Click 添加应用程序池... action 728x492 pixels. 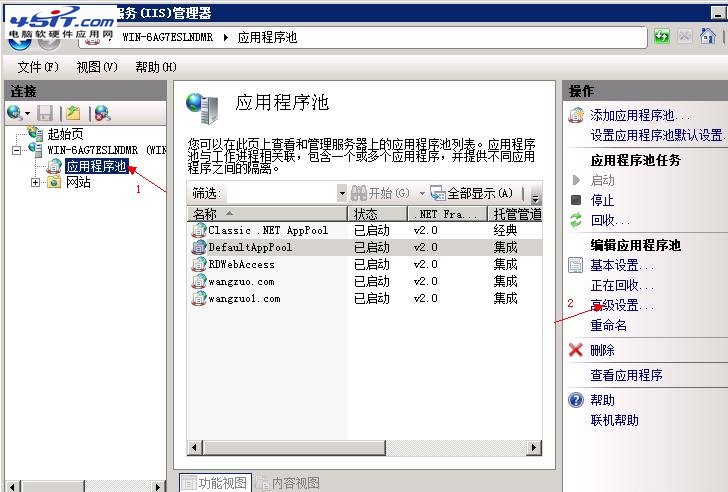tap(639, 115)
